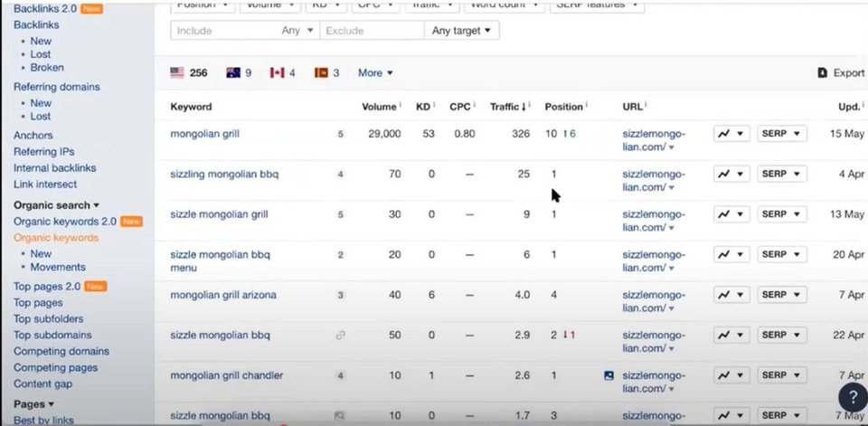Screen dimensions: 868x426
Task: Click SERP features badge 4 on sizzling mongolian bbq row
Action: pyautogui.click(x=341, y=175)
